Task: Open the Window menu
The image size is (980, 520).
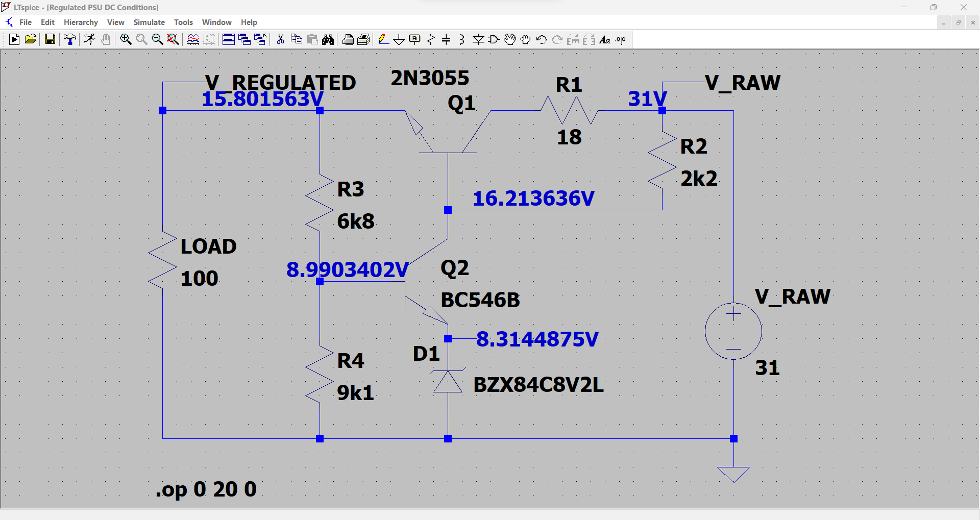Action: pyautogui.click(x=216, y=22)
